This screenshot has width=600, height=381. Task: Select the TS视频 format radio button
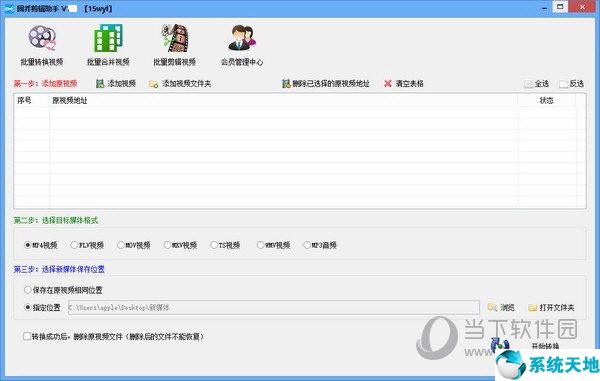tap(225, 245)
